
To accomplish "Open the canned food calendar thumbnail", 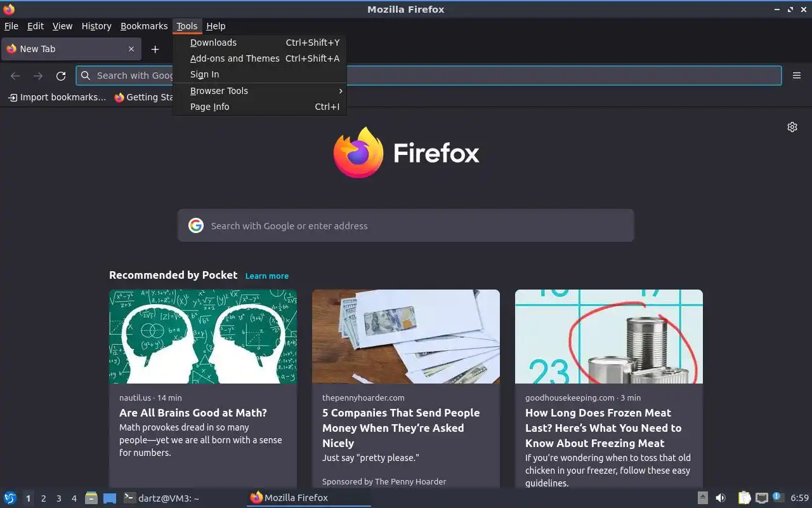I will (609, 337).
